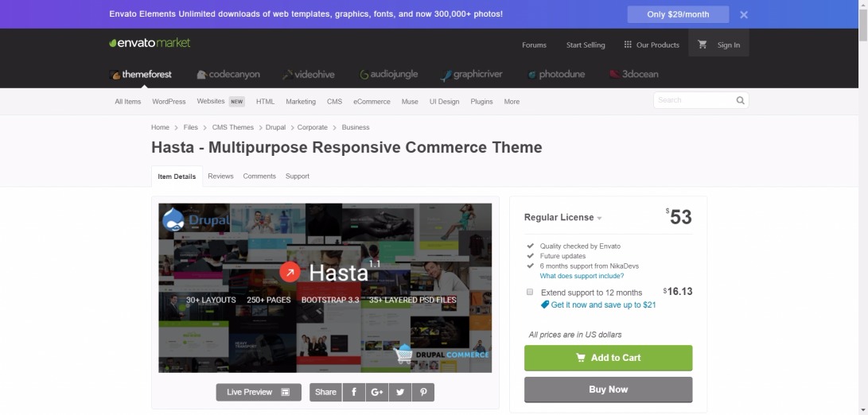Switch to the Reviews tab
The image size is (868, 415).
click(x=220, y=176)
